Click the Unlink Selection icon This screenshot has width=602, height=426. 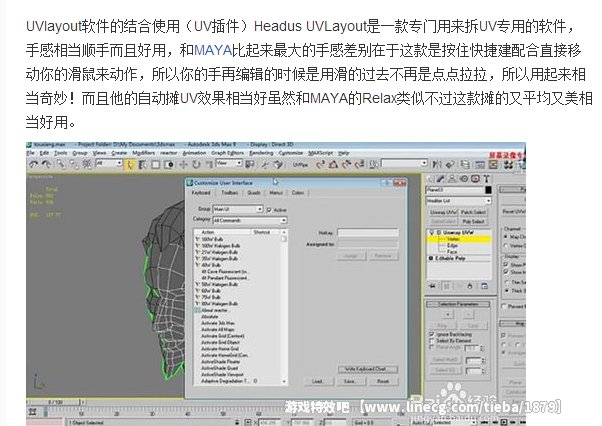click(x=74, y=164)
